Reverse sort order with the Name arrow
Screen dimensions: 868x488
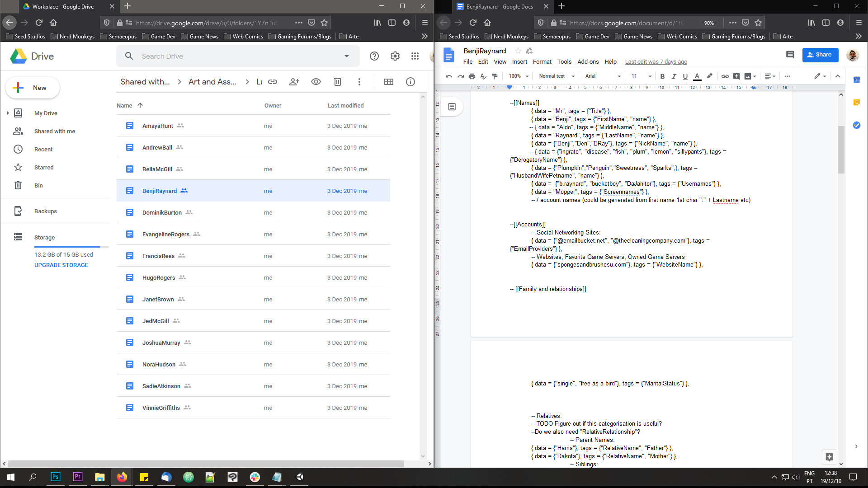[140, 105]
